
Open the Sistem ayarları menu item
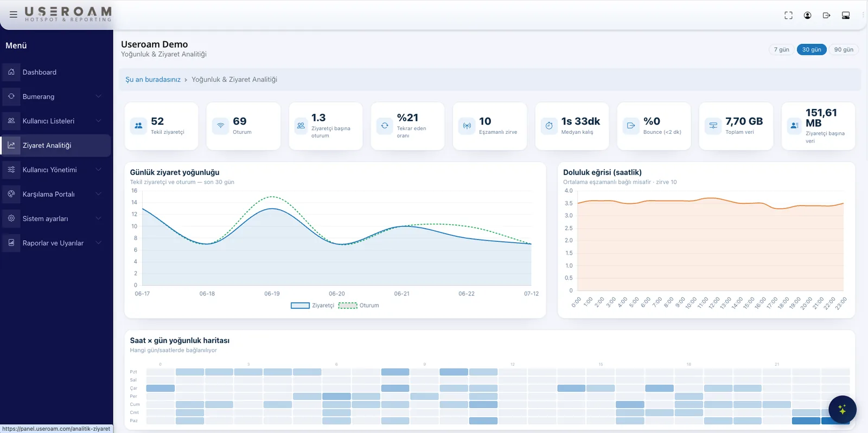pos(56,218)
